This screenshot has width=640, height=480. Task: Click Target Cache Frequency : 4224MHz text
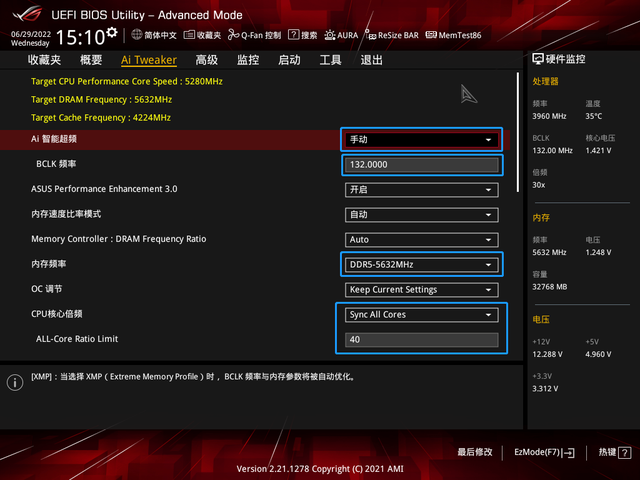tap(101, 118)
